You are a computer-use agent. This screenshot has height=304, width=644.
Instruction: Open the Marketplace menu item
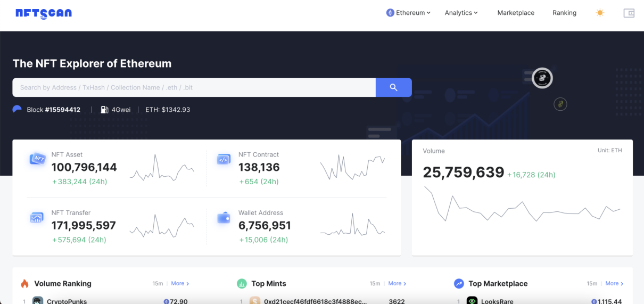click(516, 13)
